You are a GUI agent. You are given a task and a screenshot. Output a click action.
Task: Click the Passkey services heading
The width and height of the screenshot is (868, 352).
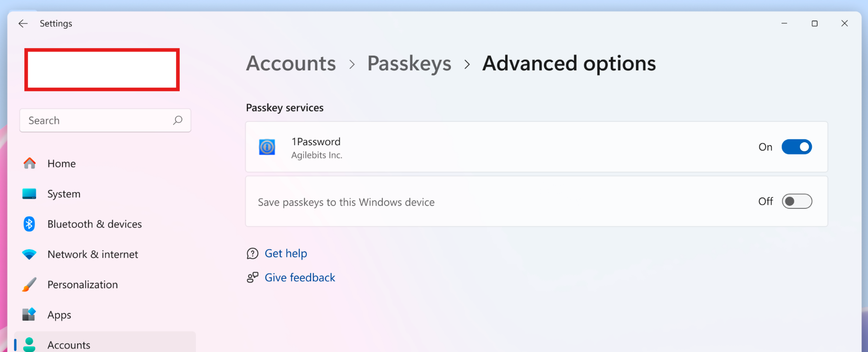tap(284, 108)
